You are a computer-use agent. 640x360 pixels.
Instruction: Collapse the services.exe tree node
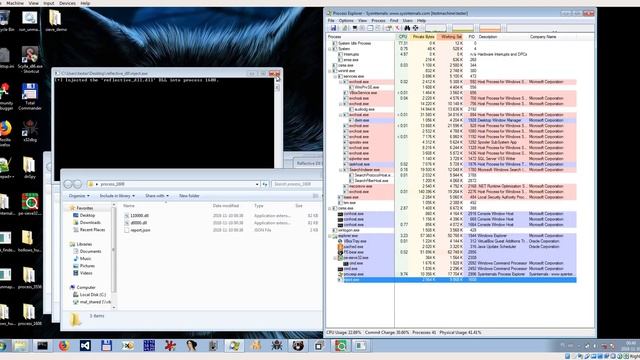(x=335, y=76)
